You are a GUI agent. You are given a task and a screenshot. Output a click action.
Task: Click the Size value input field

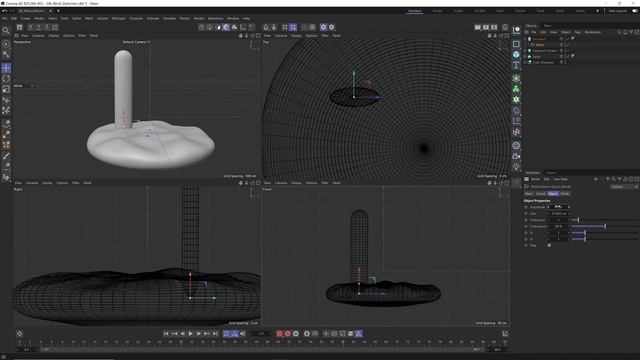559,213
